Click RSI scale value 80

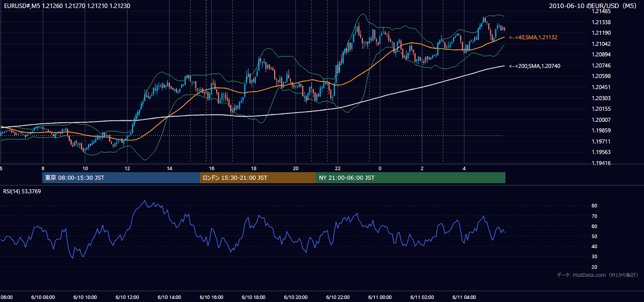click(x=595, y=206)
